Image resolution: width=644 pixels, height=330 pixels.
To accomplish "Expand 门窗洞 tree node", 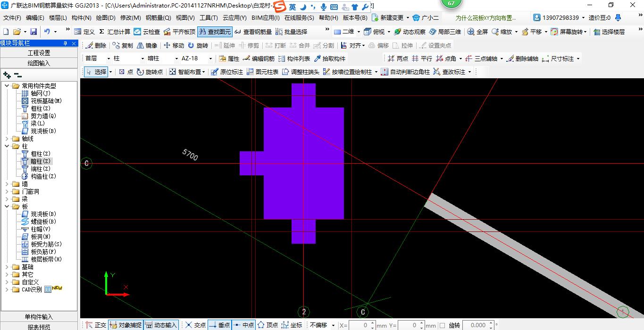I will tap(7, 191).
